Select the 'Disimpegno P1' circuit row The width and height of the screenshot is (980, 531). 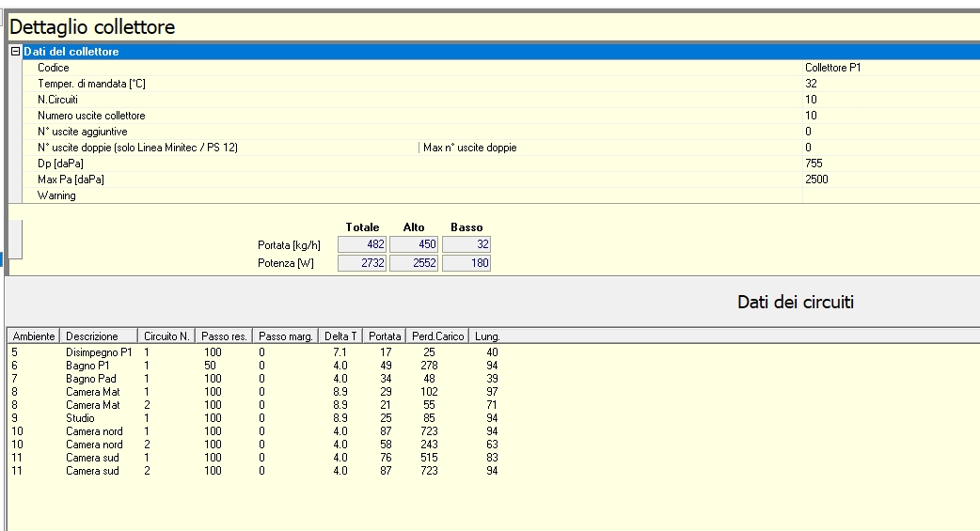tap(99, 352)
